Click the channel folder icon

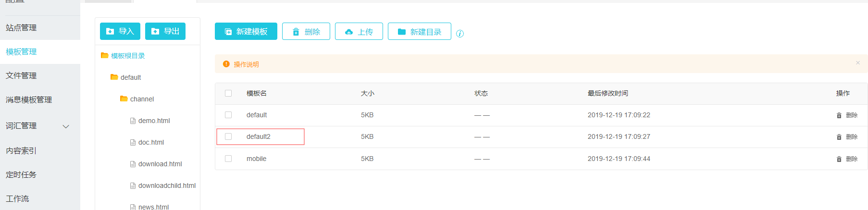pos(124,99)
